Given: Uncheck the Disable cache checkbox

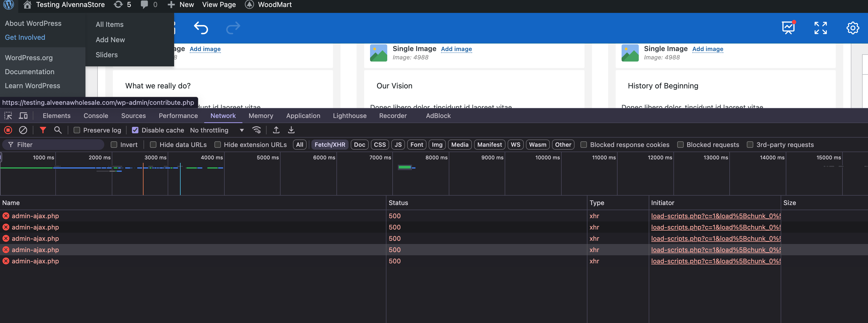Looking at the screenshot, I should click(x=135, y=130).
